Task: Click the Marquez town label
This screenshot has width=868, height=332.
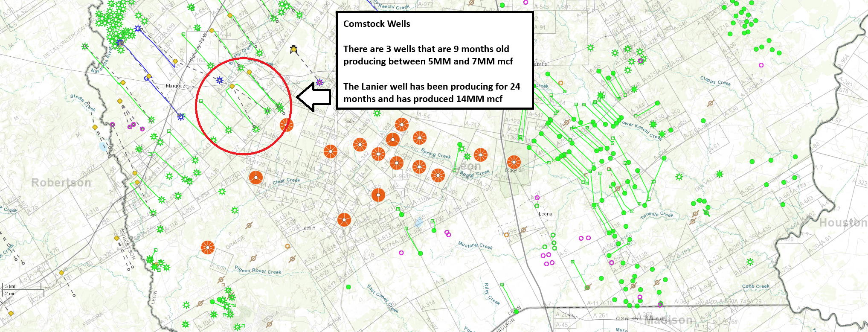Action: (175, 86)
